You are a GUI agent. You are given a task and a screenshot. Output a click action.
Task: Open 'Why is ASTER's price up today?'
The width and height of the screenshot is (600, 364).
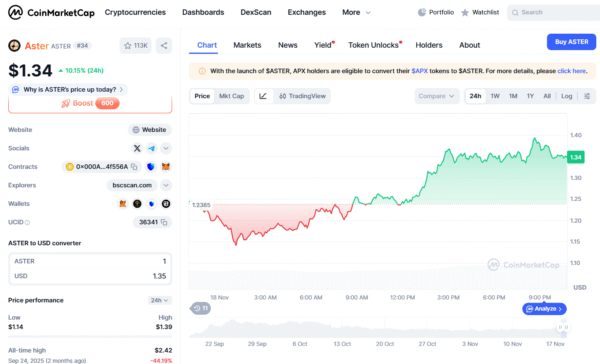(68, 90)
